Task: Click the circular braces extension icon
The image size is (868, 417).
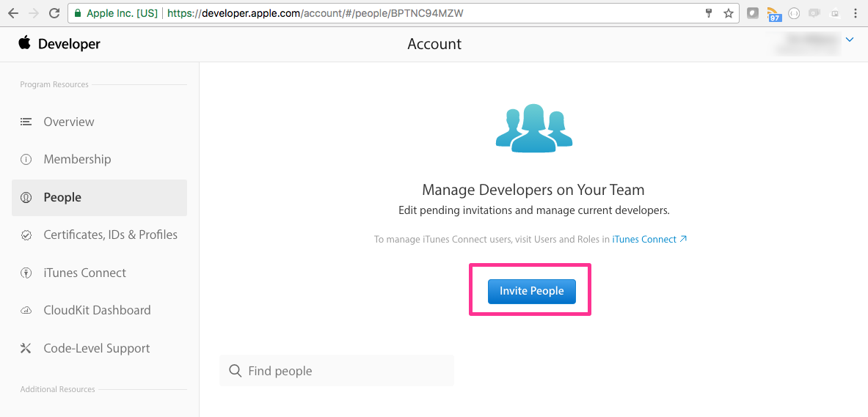Action: [795, 13]
